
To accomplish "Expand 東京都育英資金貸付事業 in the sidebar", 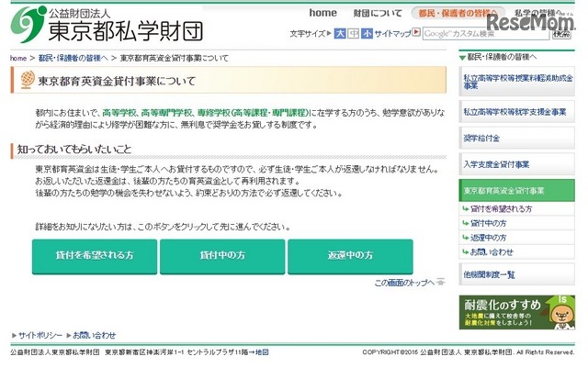I will tap(516, 190).
